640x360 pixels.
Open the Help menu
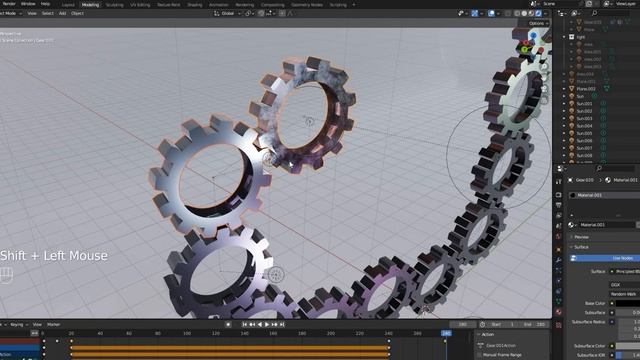click(x=45, y=4)
